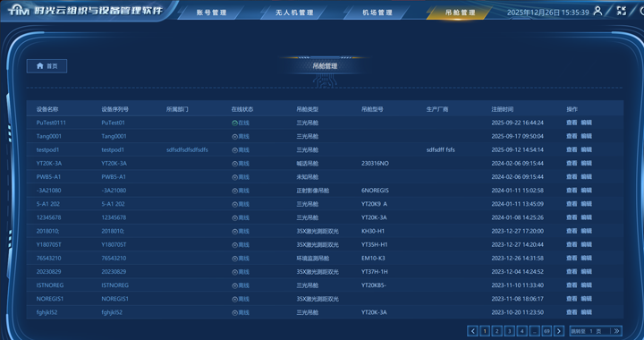Open the 无人机管理 tab
The image size is (644, 340).
click(294, 13)
